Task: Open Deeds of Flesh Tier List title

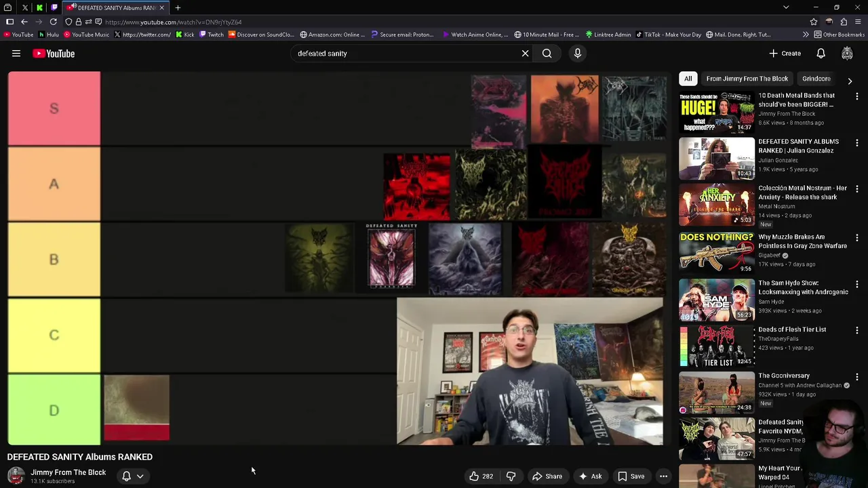Action: (x=792, y=329)
